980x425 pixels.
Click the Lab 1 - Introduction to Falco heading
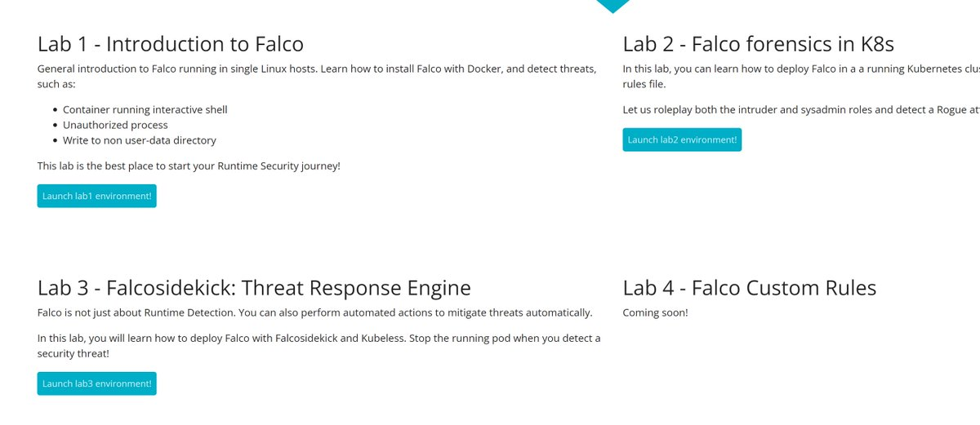point(171,44)
